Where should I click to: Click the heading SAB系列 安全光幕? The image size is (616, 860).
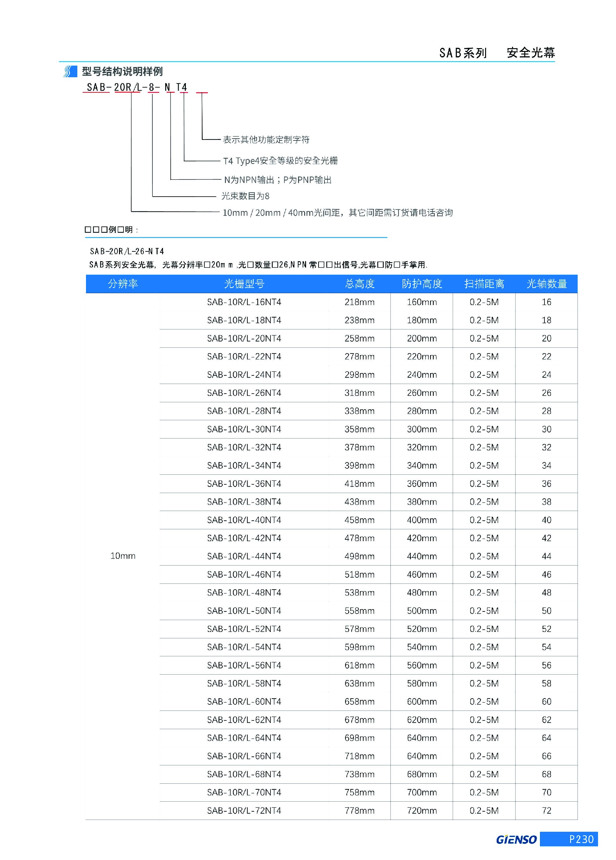(x=497, y=53)
